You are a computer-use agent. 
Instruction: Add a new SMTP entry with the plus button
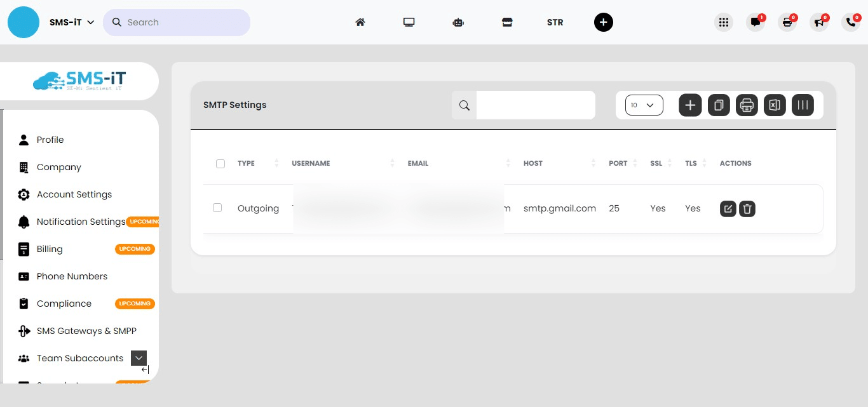click(690, 105)
